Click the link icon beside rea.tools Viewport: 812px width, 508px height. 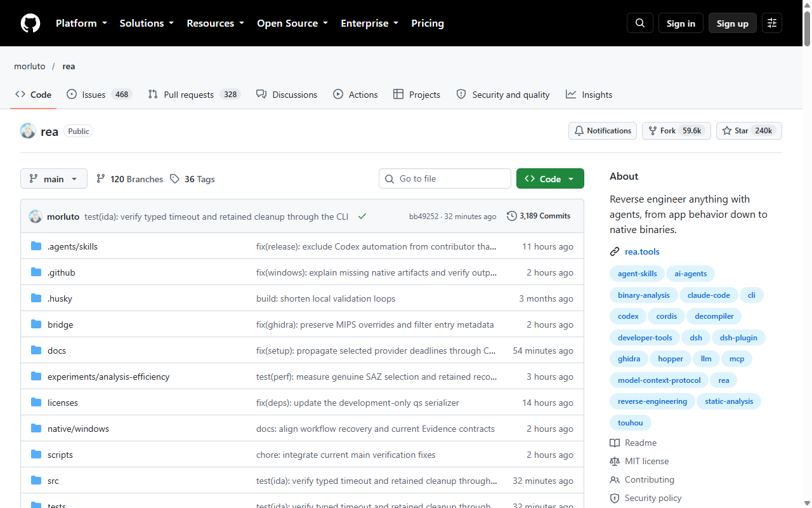[x=615, y=251]
